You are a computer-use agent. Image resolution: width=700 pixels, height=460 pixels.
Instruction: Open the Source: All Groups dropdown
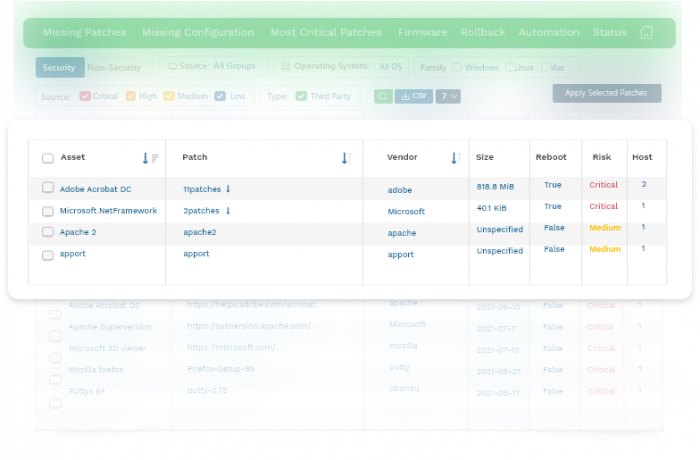point(213,66)
